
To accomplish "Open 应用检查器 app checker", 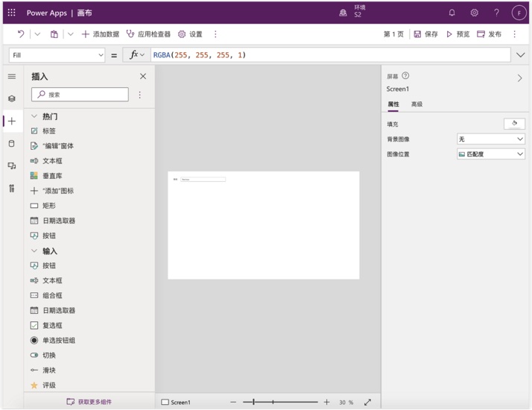I will tap(148, 34).
